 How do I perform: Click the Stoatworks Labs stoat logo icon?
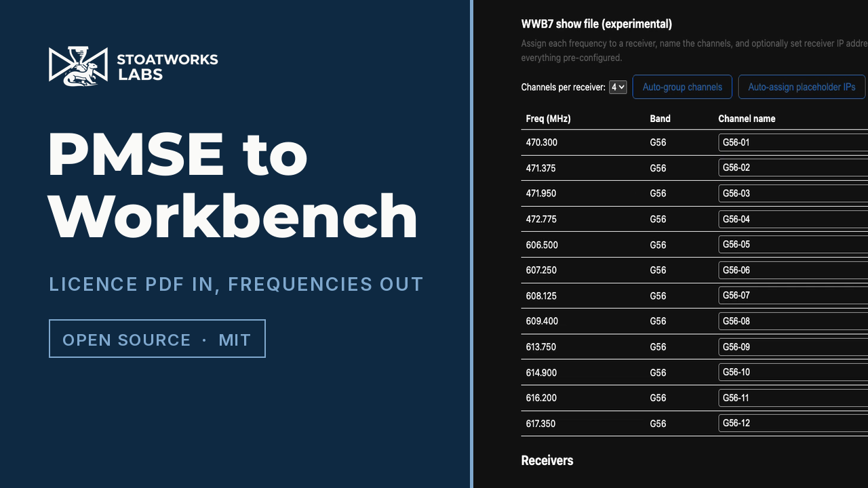pos(79,66)
